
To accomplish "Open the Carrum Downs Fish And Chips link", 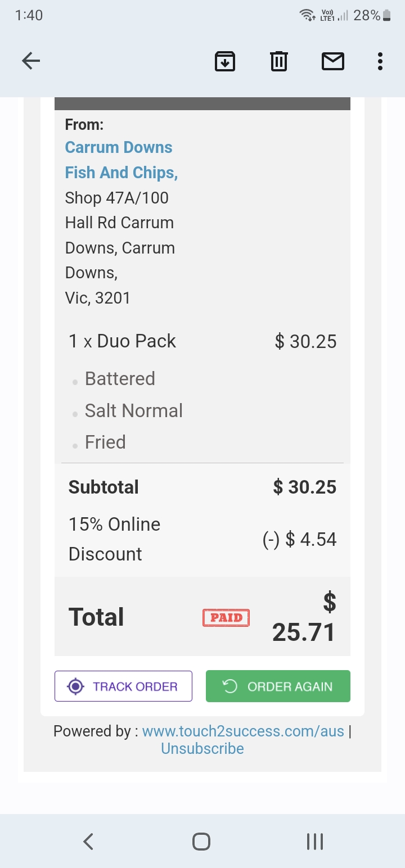I will pos(121,160).
